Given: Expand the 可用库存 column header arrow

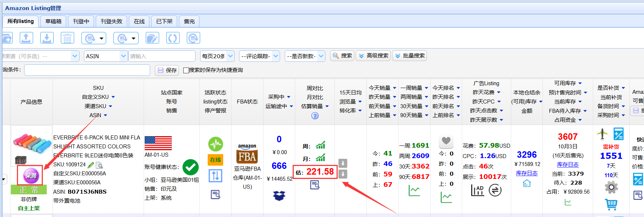Looking at the screenshot, I should (580, 83).
